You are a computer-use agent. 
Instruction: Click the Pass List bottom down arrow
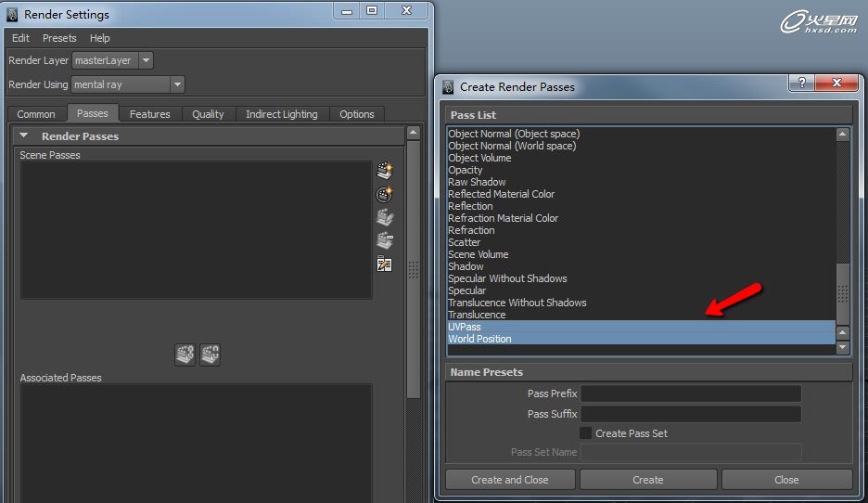click(x=843, y=347)
